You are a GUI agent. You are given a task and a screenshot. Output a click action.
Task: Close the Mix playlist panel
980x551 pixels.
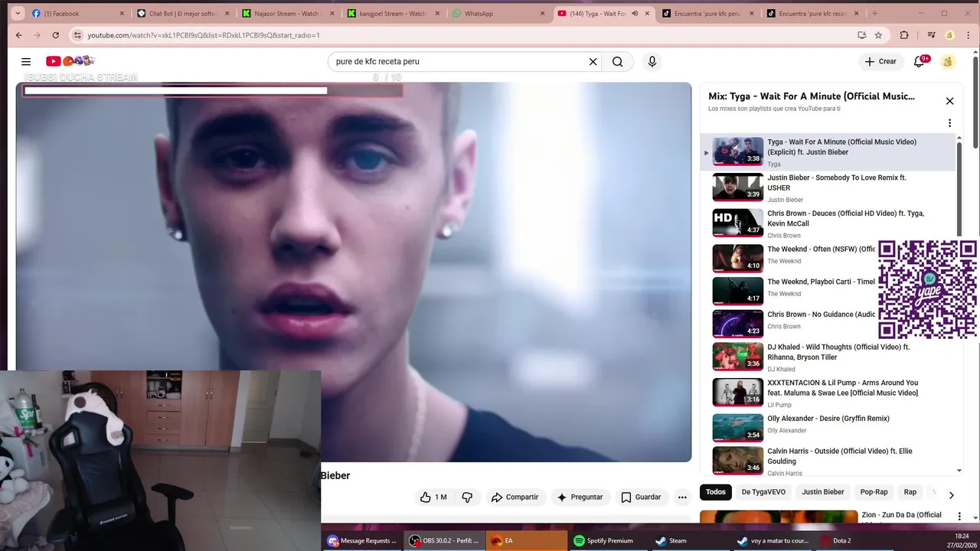tap(949, 101)
